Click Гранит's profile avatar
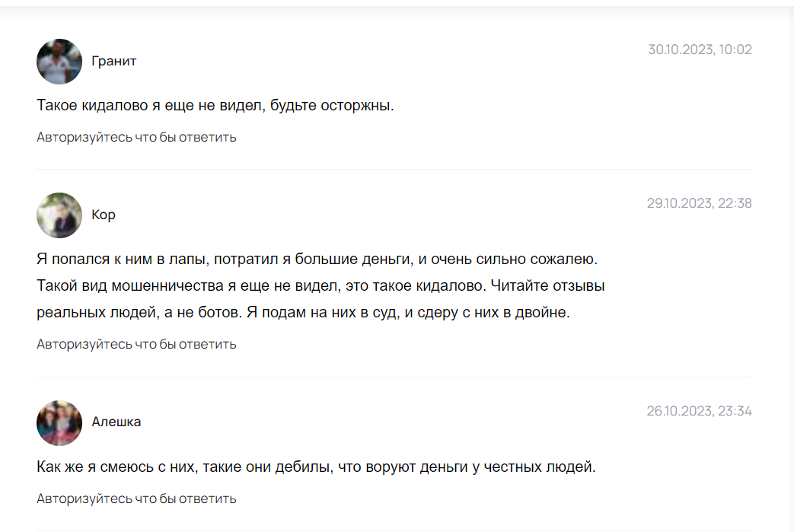 pos(59,61)
